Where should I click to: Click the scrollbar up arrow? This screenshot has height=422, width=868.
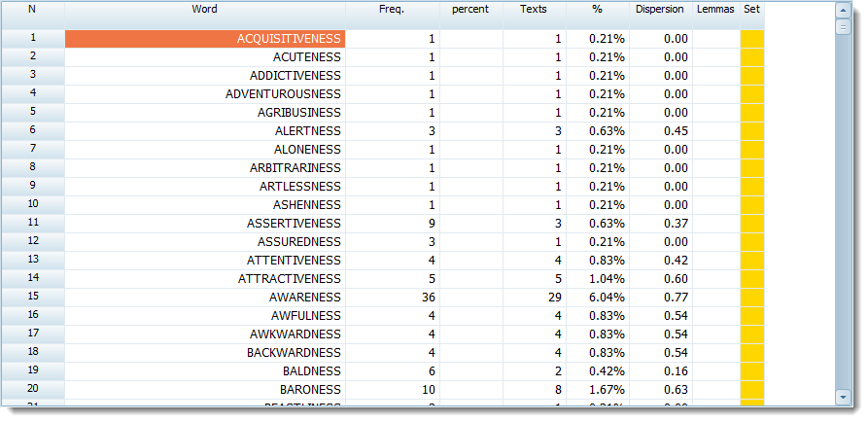843,10
